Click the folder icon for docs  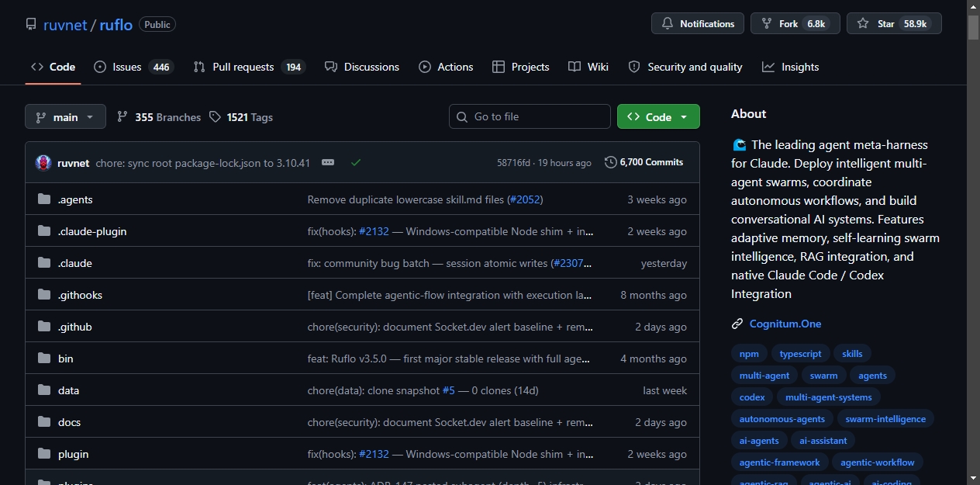pos(44,422)
